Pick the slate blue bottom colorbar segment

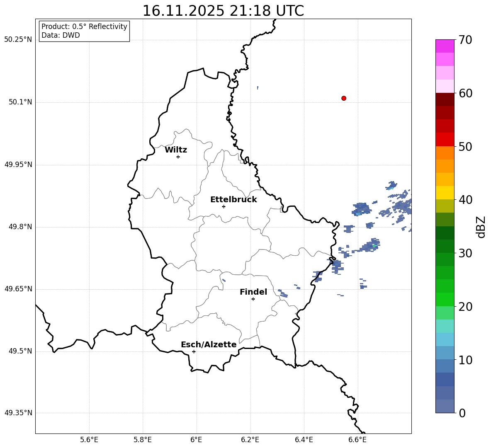click(445, 406)
